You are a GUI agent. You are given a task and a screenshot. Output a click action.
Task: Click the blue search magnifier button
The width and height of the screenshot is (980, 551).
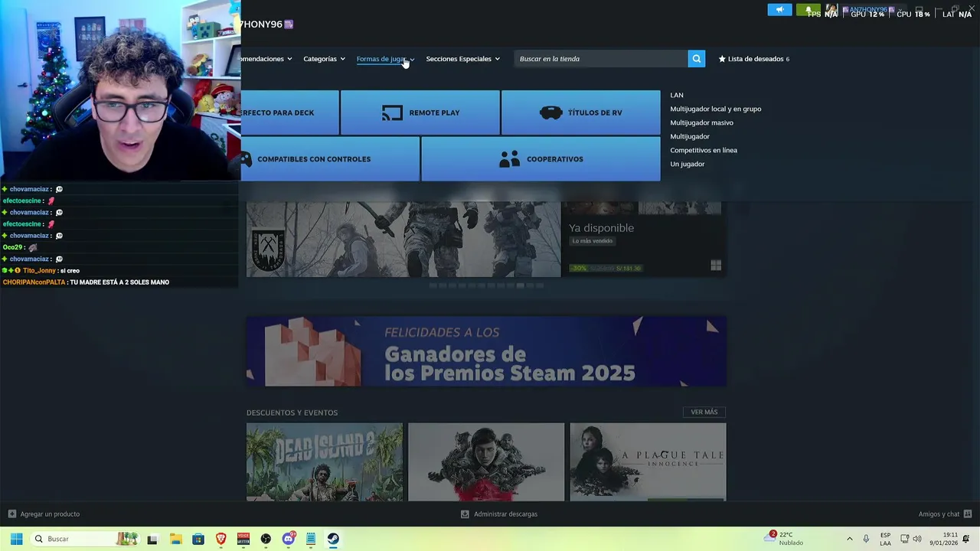pyautogui.click(x=696, y=59)
